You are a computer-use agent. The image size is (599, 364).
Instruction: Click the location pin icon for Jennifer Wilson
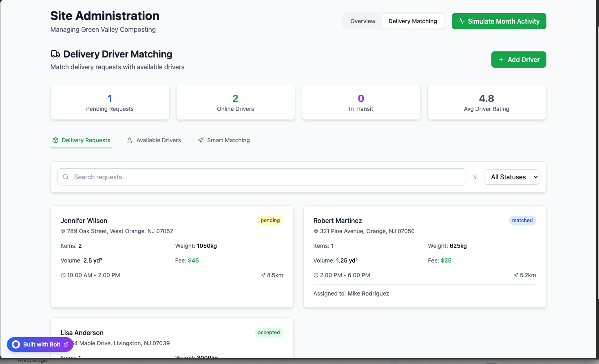[63, 231]
